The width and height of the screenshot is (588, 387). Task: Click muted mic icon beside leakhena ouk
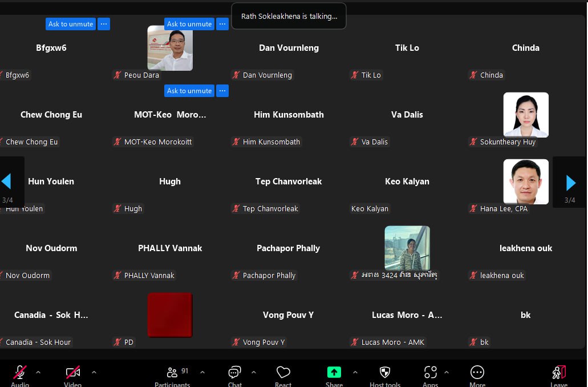[473, 276]
